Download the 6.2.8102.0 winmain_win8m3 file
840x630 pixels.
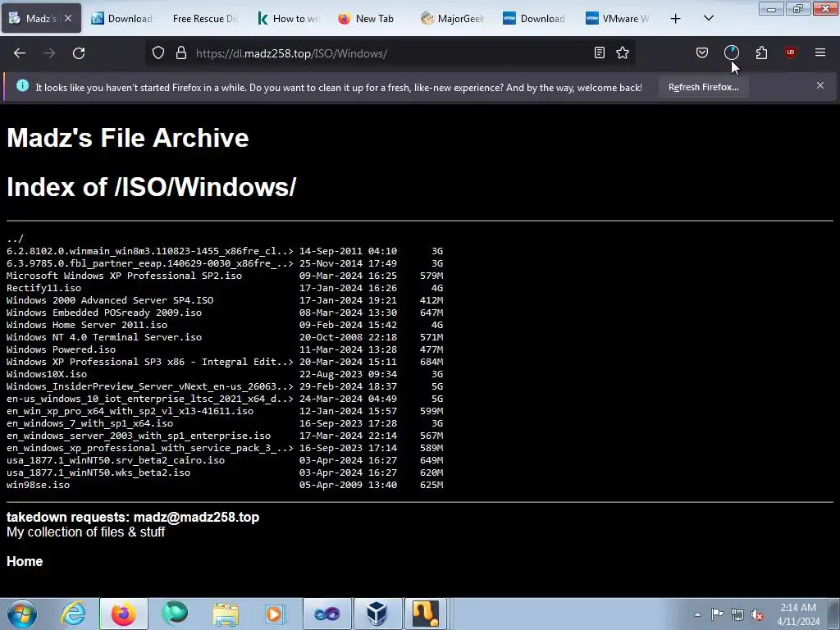pyautogui.click(x=150, y=251)
